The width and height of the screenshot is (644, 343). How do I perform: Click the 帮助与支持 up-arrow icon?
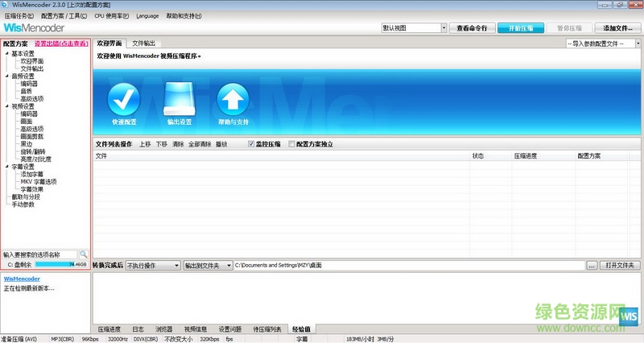(x=232, y=100)
